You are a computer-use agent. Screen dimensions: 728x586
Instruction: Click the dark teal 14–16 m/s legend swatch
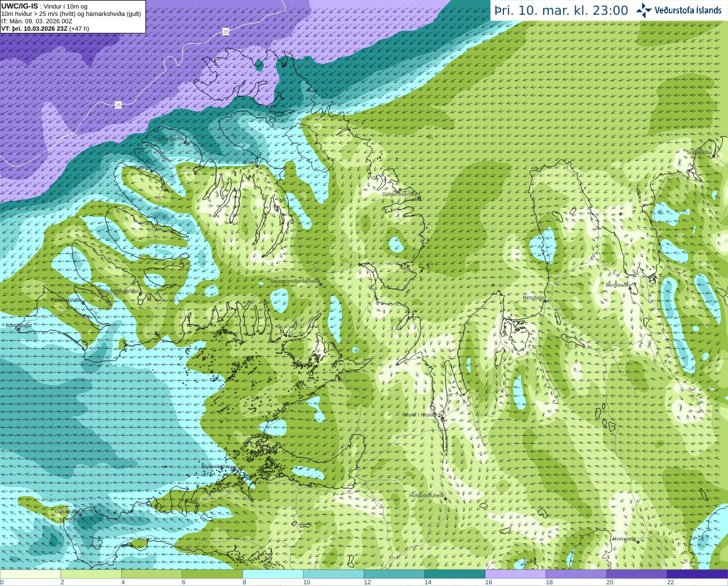click(455, 574)
